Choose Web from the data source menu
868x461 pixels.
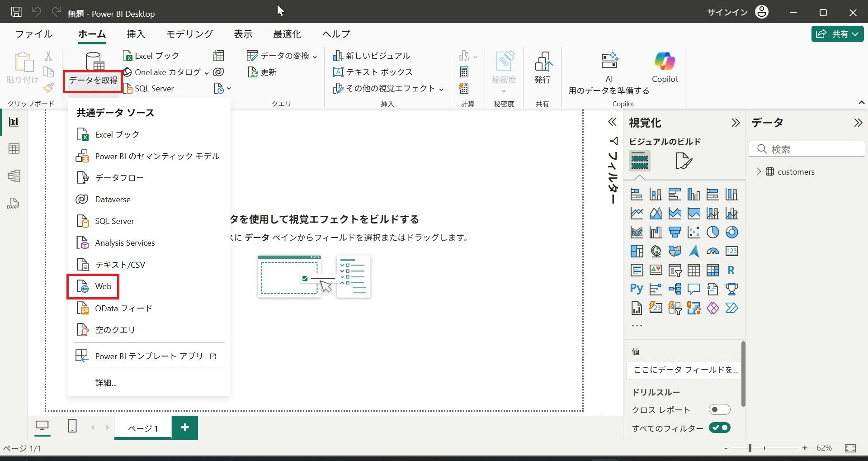93,286
